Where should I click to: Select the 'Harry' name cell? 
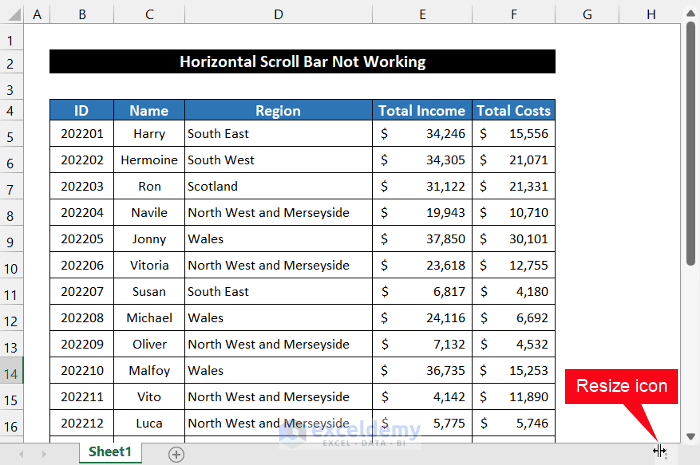point(149,133)
